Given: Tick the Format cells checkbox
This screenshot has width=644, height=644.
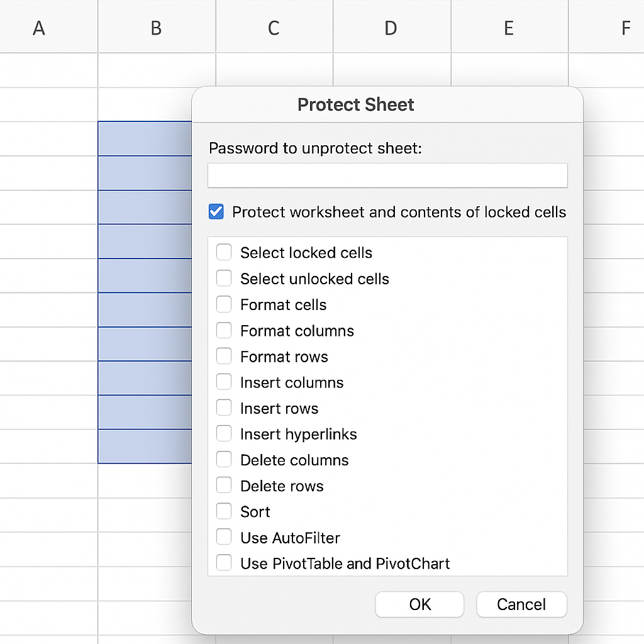Looking at the screenshot, I should (x=224, y=304).
